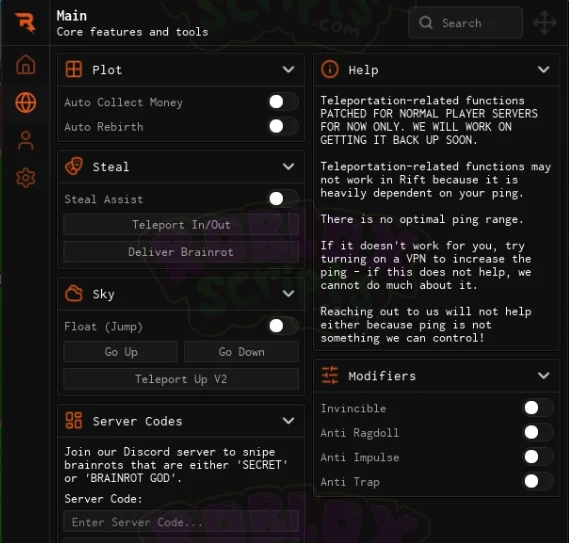The height and width of the screenshot is (543, 569).
Task: Click the Anti Ragdoll label
Action: coord(360,433)
